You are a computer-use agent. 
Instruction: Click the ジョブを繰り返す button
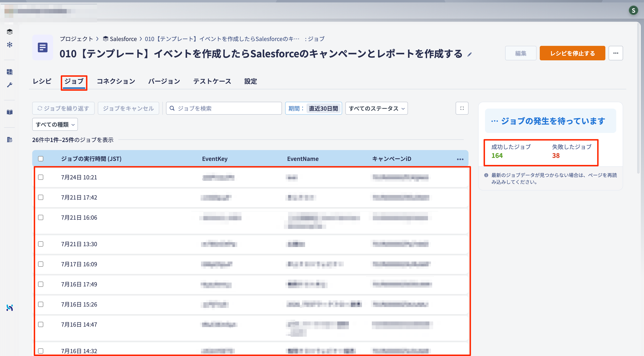pos(63,108)
